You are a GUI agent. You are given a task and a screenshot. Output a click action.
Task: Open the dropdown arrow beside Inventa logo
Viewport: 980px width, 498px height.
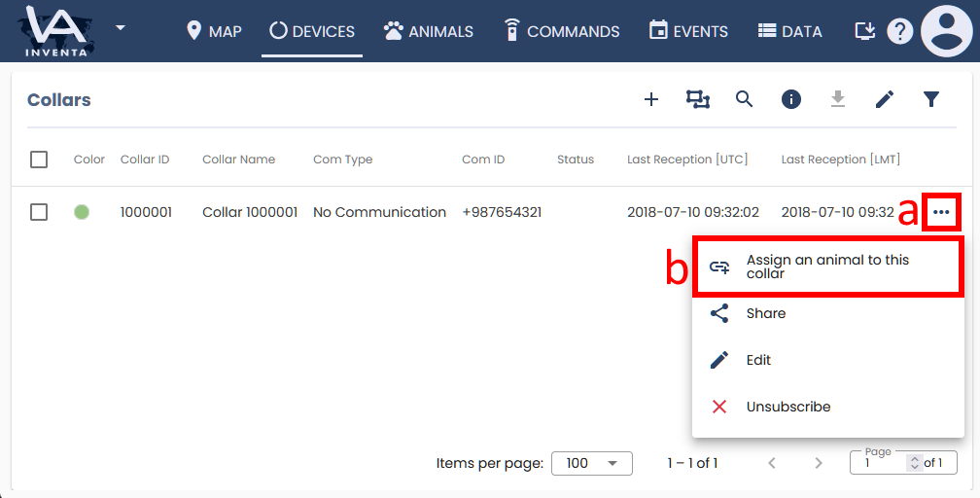pos(121,27)
